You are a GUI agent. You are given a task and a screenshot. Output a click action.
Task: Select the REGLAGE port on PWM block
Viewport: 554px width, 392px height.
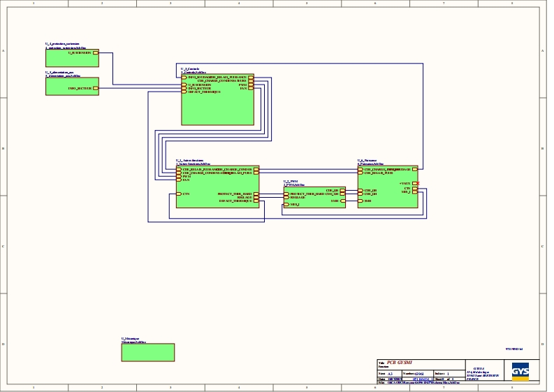click(x=286, y=198)
